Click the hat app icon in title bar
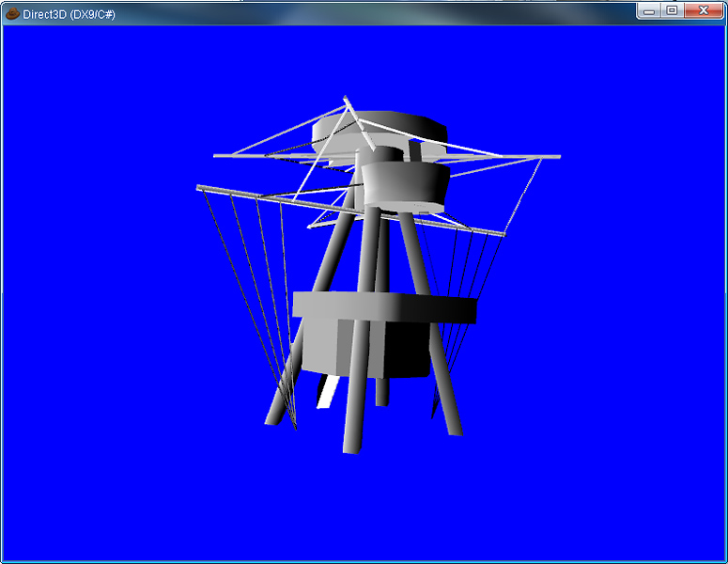Image resolution: width=728 pixels, height=564 pixels. (12, 14)
